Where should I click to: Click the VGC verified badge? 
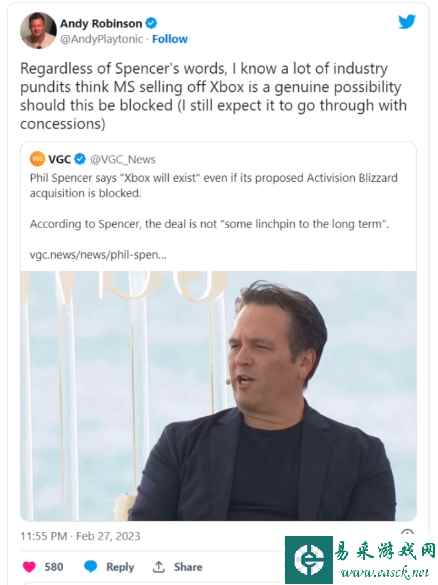[x=80, y=159]
